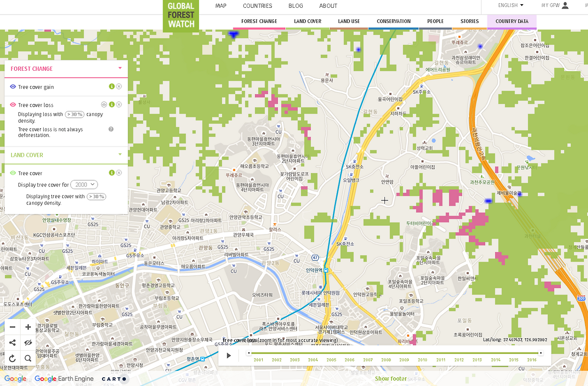Reset the map with refresh icon
588x386 pixels.
pos(12,358)
